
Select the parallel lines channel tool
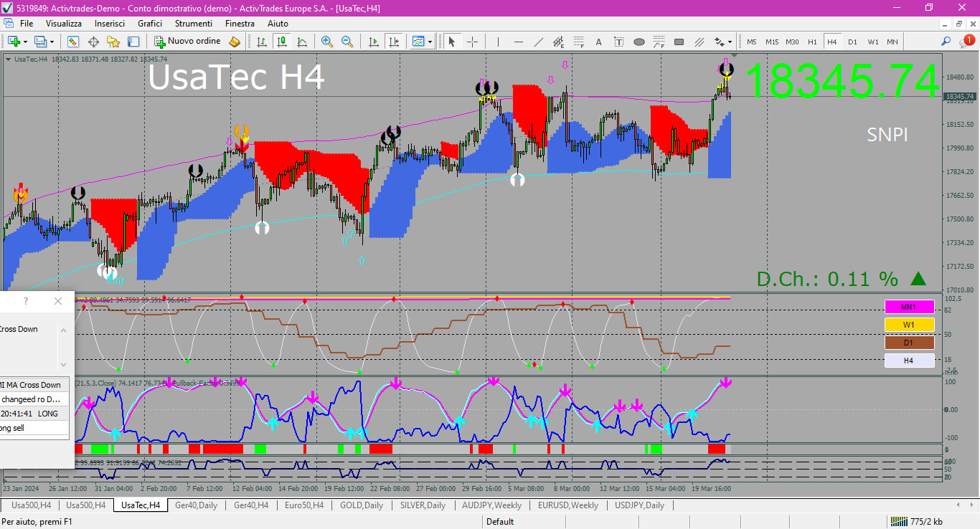click(699, 42)
